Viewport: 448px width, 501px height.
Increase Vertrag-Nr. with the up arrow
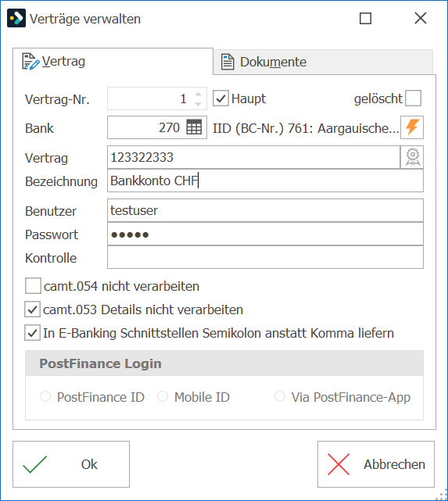[x=198, y=94]
